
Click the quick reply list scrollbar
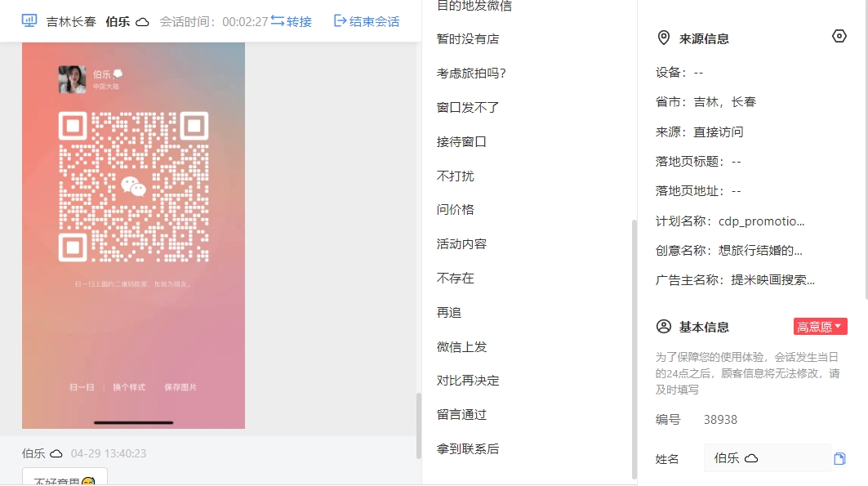[x=634, y=349]
